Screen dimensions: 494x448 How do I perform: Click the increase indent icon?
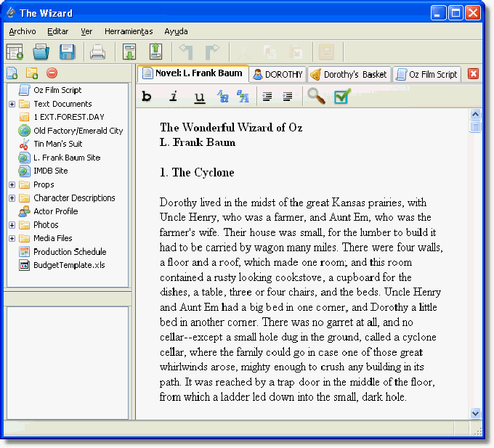tap(288, 97)
